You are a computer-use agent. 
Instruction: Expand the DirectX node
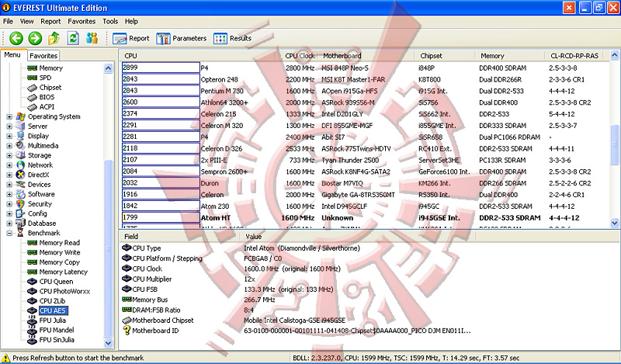(9, 175)
